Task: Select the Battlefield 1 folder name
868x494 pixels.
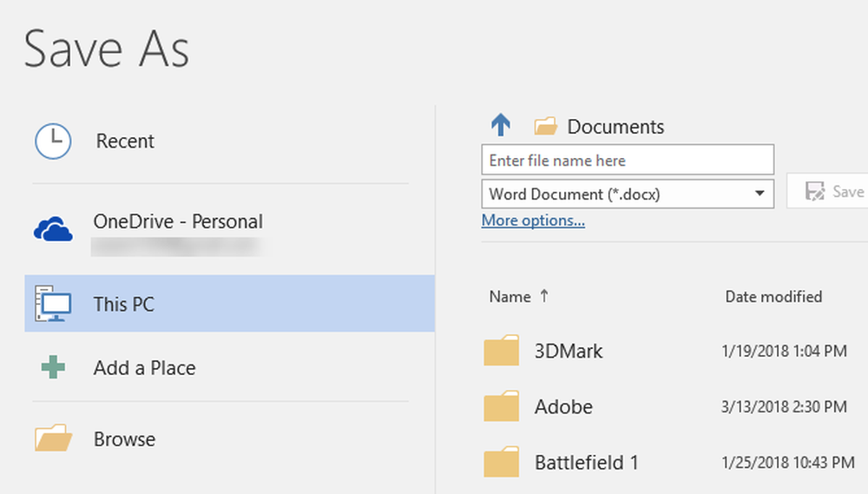Action: 586,463
